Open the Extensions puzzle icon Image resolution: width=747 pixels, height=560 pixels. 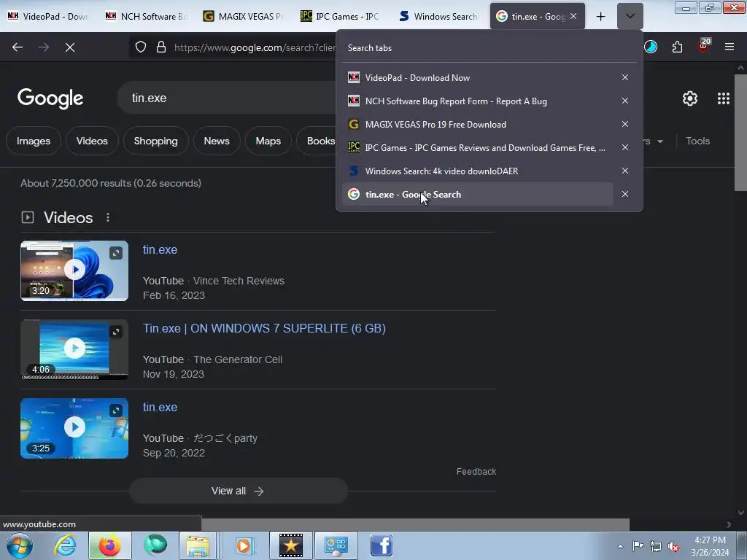click(677, 47)
